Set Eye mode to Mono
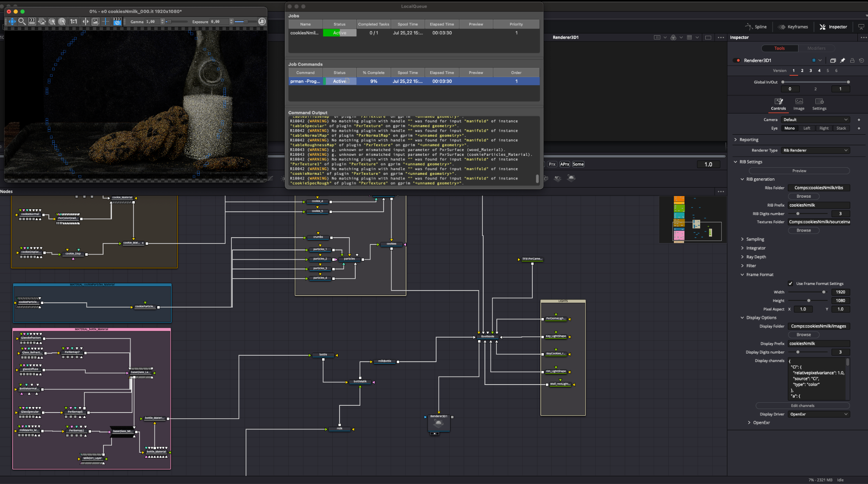This screenshot has width=868, height=484. click(x=790, y=128)
